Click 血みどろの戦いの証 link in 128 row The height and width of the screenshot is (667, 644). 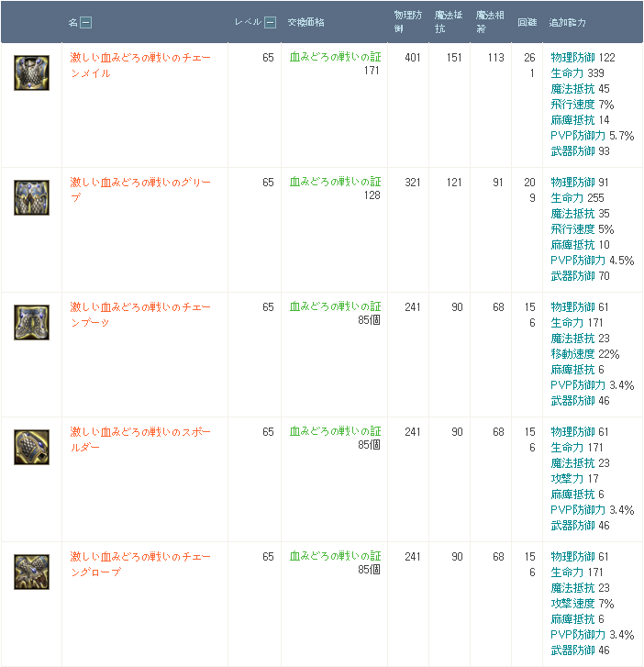coord(335,182)
